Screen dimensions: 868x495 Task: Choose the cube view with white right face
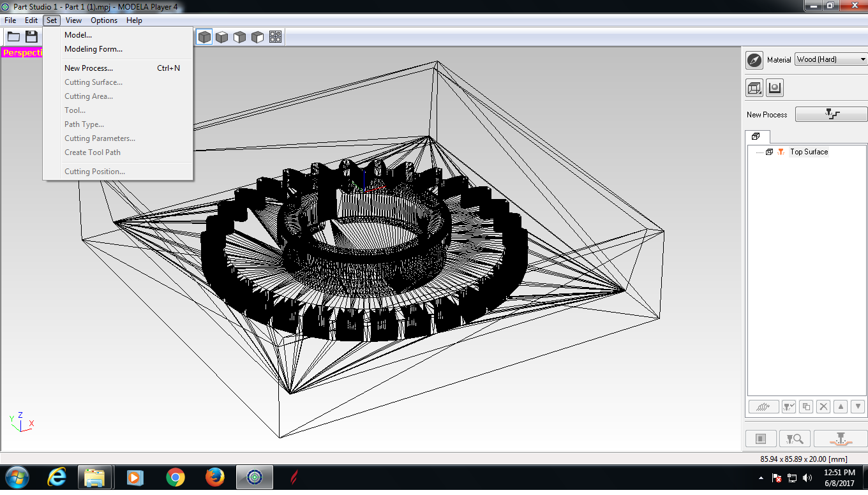click(x=257, y=37)
